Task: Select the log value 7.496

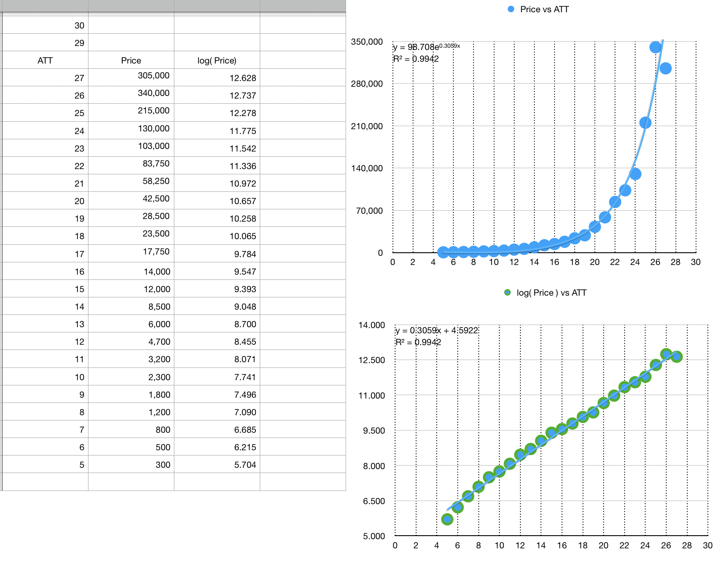Action: click(217, 394)
